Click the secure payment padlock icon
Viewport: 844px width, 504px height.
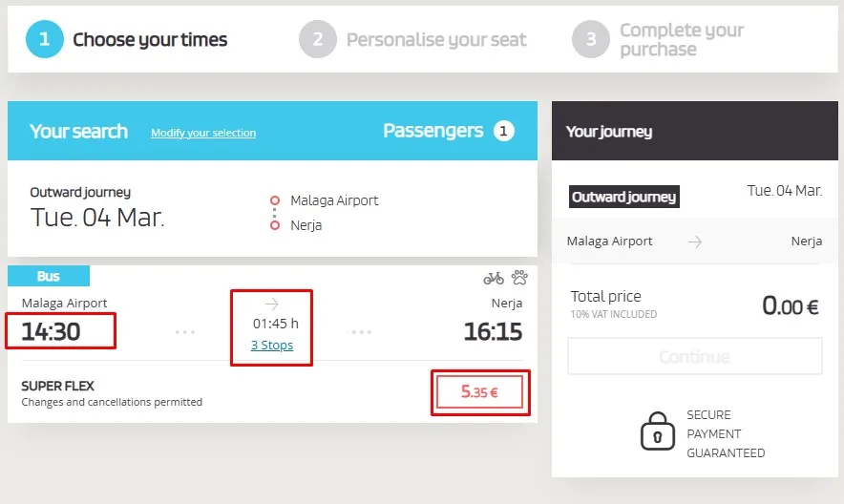click(x=657, y=430)
